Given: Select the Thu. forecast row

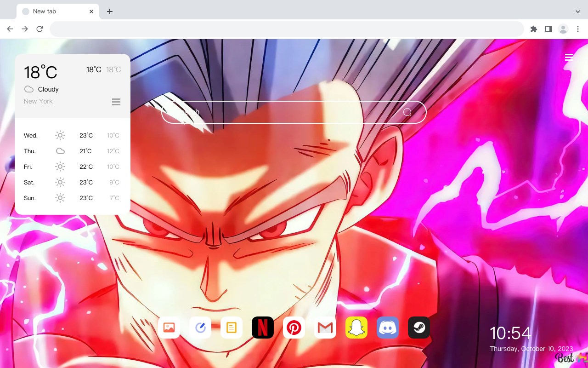Looking at the screenshot, I should point(73,151).
